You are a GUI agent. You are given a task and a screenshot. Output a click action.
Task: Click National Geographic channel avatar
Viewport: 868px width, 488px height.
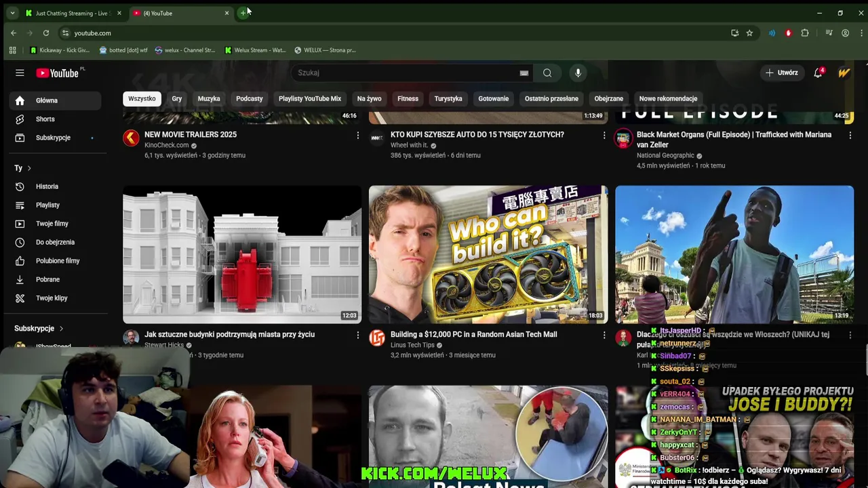tap(623, 138)
